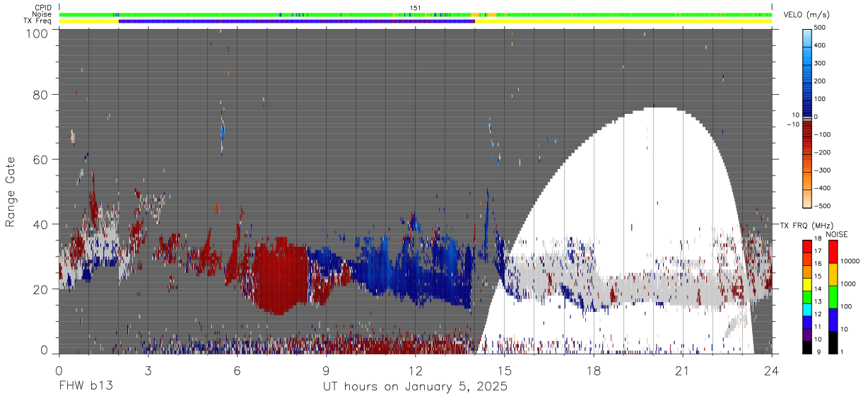Click the 6 hour tick on the time axis

tap(237, 370)
